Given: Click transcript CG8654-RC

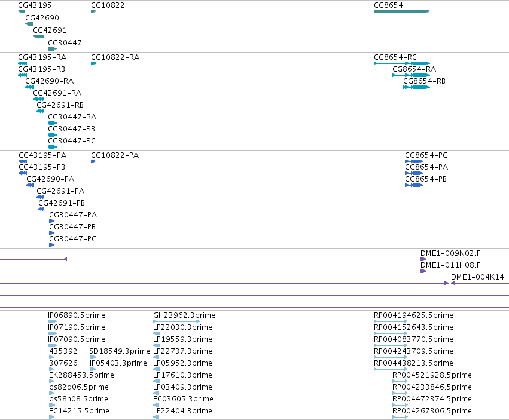Looking at the screenshot, I should 395,57.
